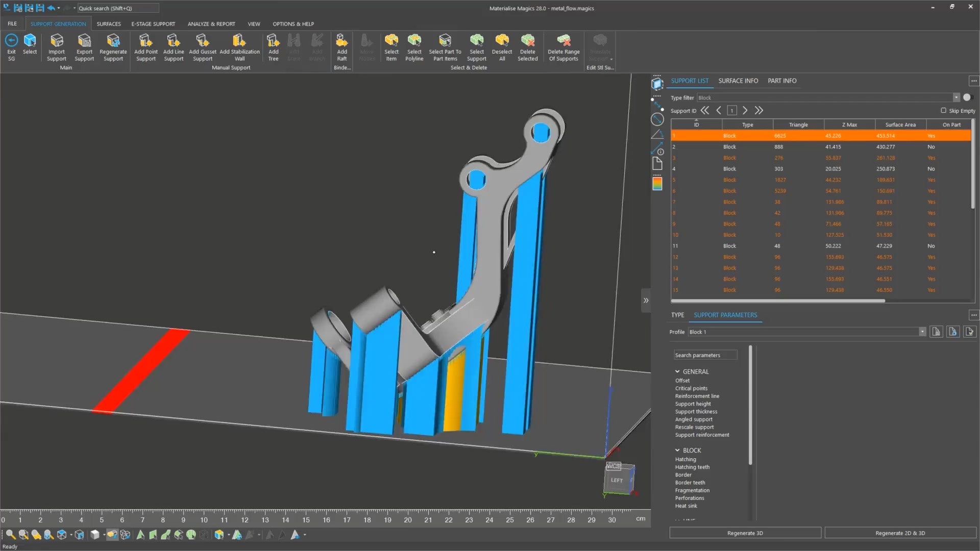
Task: Select support row 4 in the support list
Action: [766, 168]
